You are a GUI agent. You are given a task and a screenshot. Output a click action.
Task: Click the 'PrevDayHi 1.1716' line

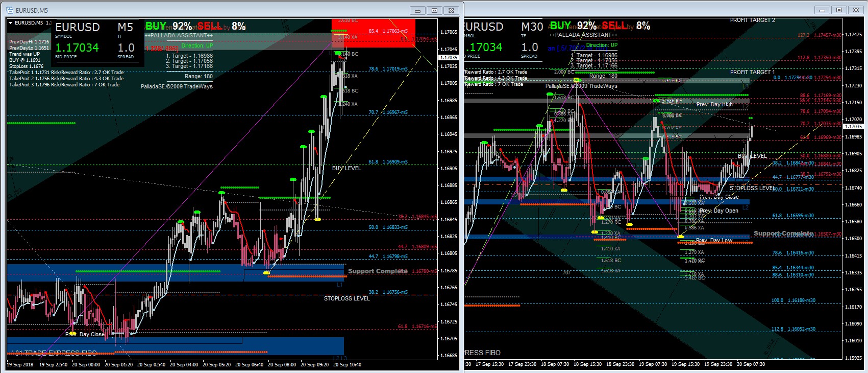coord(29,42)
